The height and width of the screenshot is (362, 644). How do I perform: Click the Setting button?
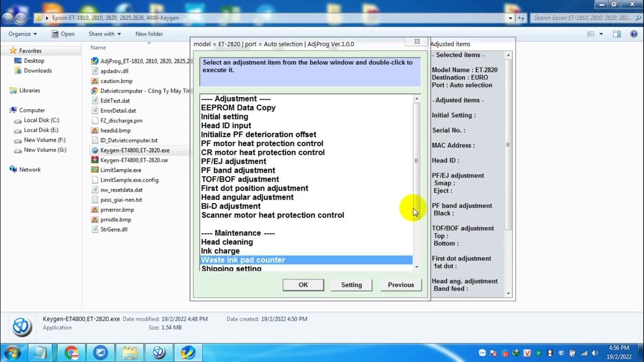point(351,285)
